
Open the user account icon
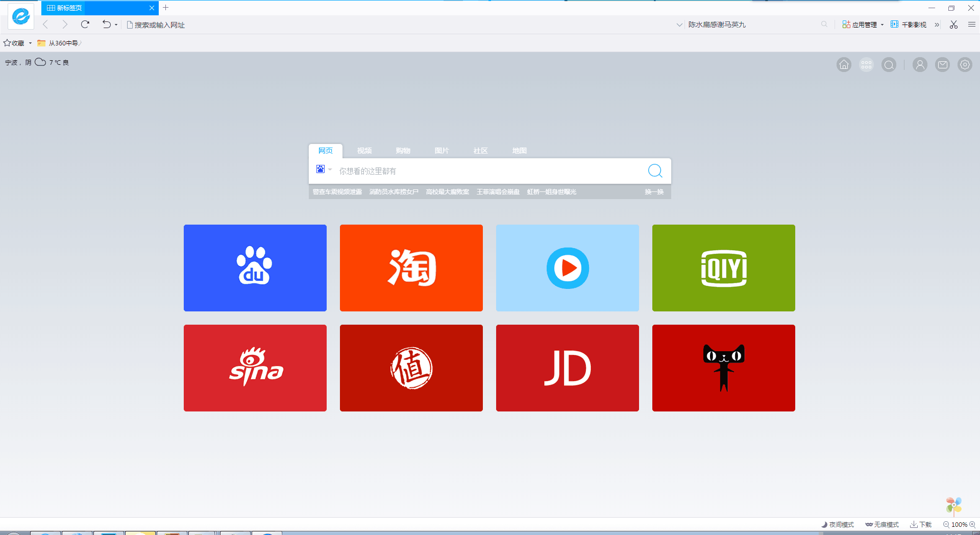[x=920, y=65]
